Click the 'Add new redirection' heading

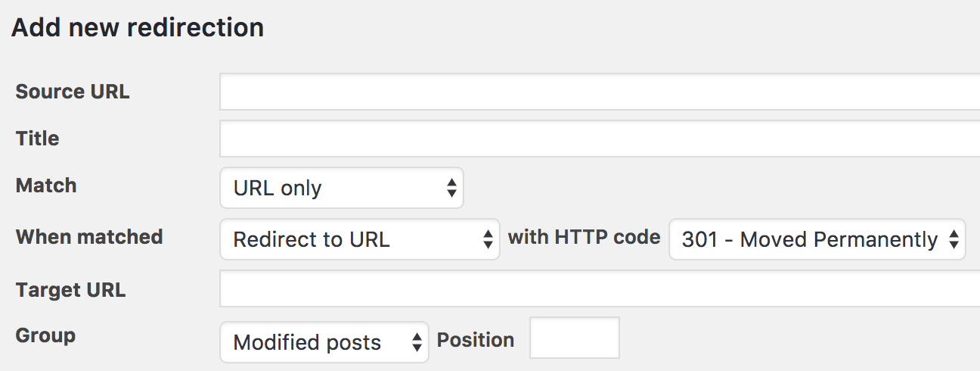coord(137,27)
